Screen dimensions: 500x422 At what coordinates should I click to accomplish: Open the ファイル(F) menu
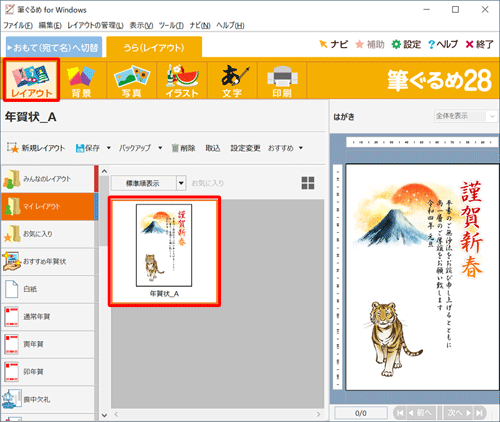[18, 25]
